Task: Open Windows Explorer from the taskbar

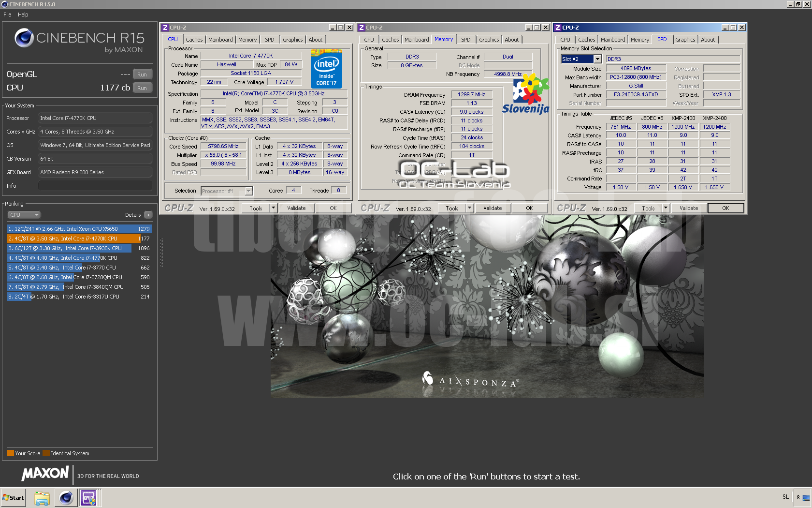Action: [42, 498]
